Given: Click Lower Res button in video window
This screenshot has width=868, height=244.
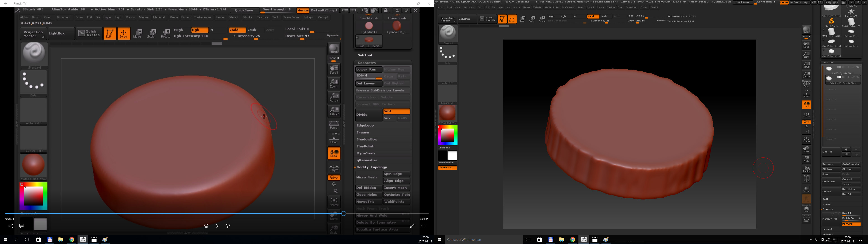Looking at the screenshot, I should (x=369, y=69).
